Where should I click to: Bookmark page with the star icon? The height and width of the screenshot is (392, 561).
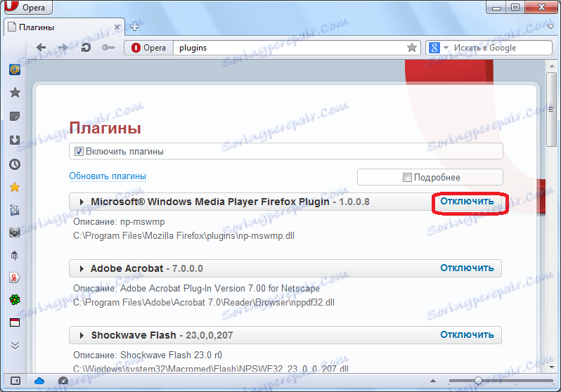tap(412, 48)
